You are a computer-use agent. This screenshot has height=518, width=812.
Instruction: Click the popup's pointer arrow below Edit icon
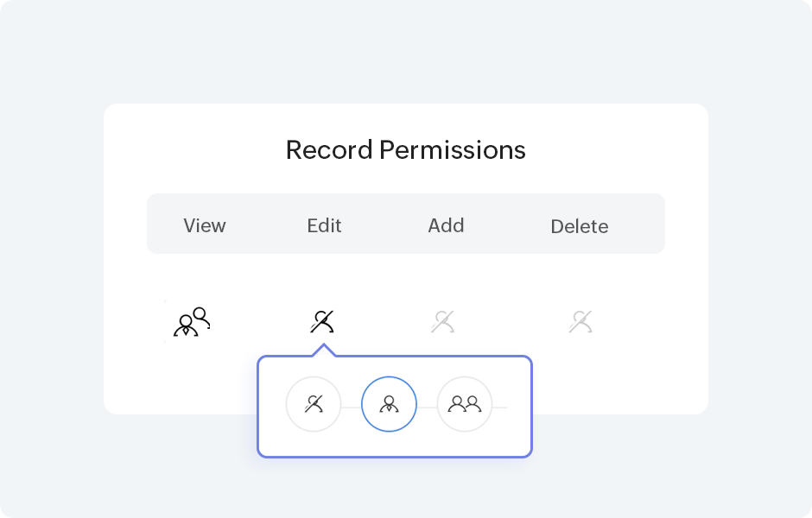pyautogui.click(x=323, y=350)
